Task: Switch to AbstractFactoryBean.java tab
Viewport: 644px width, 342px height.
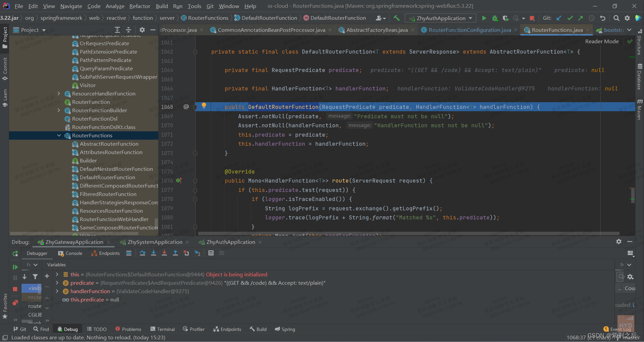Action: click(377, 30)
